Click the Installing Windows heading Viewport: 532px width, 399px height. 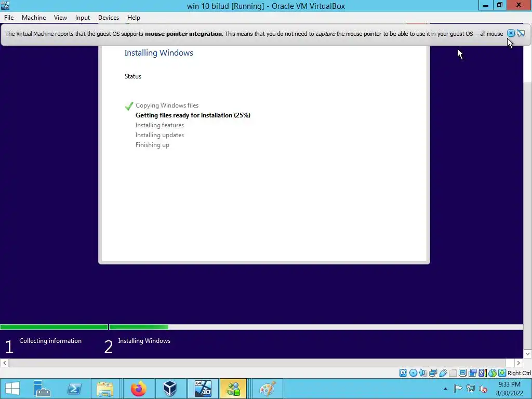(x=158, y=53)
